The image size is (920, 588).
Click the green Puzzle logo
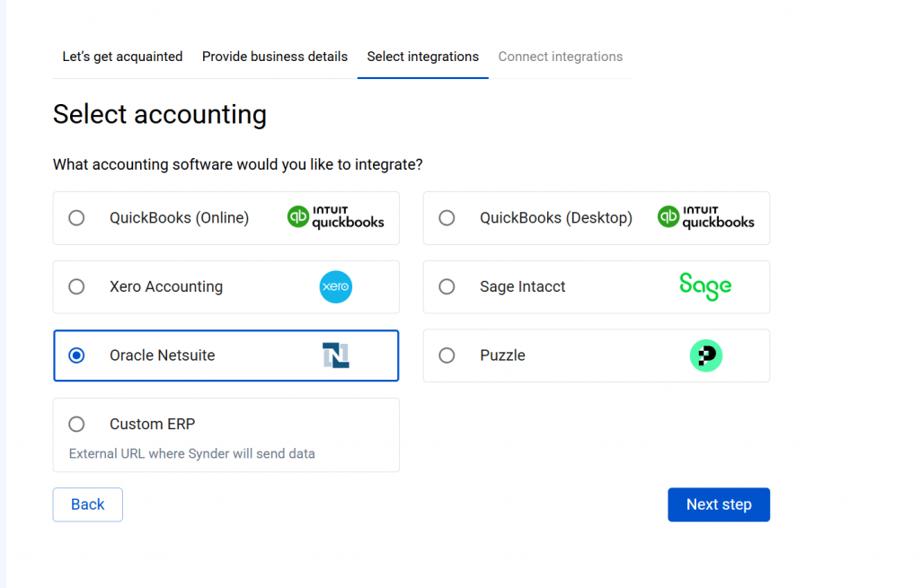(706, 355)
